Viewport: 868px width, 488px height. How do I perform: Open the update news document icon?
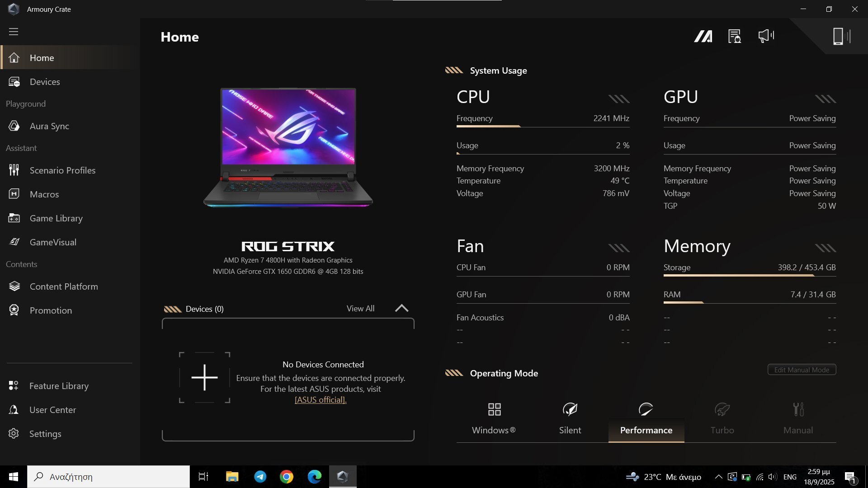(x=735, y=36)
